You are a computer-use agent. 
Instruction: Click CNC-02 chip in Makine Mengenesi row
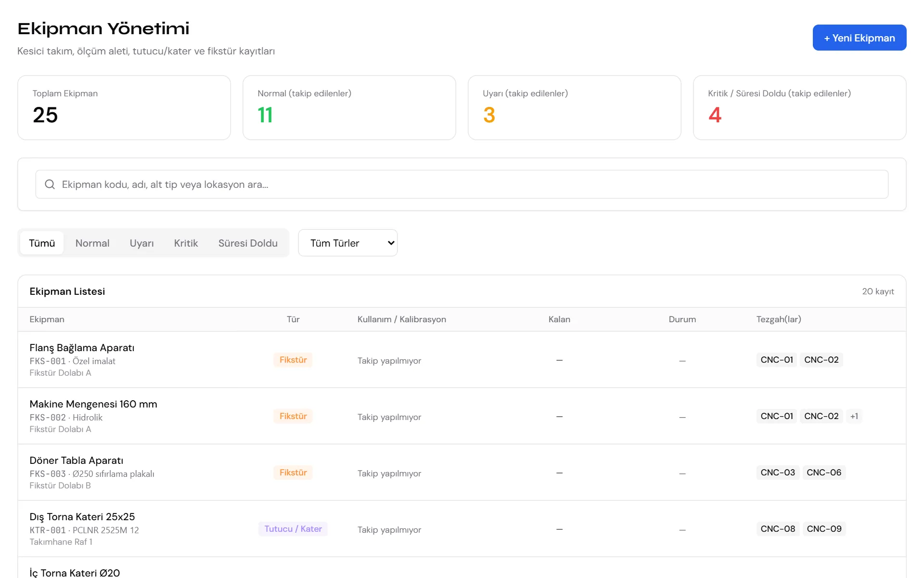pyautogui.click(x=821, y=416)
